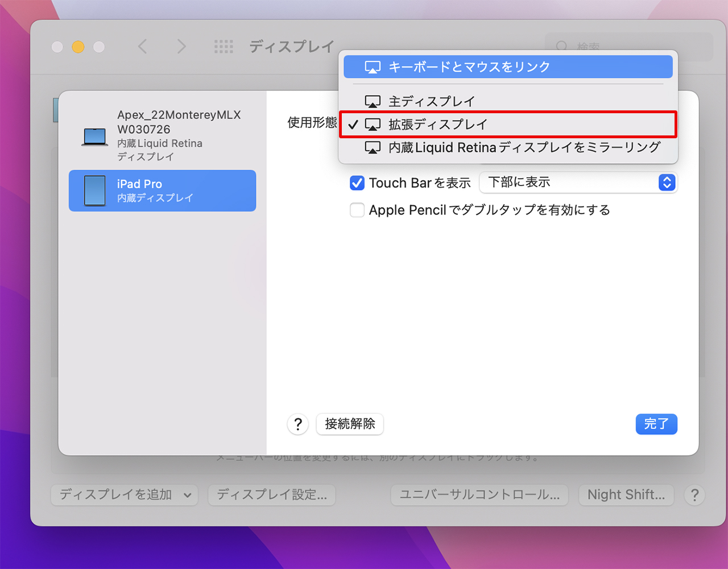Select Apex_22MontereyMLX built-in display in list
The height and width of the screenshot is (569, 728).
(163, 135)
